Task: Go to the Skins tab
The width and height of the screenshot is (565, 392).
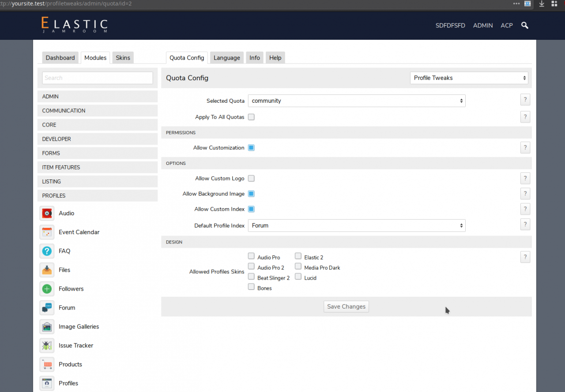Action: coord(123,58)
